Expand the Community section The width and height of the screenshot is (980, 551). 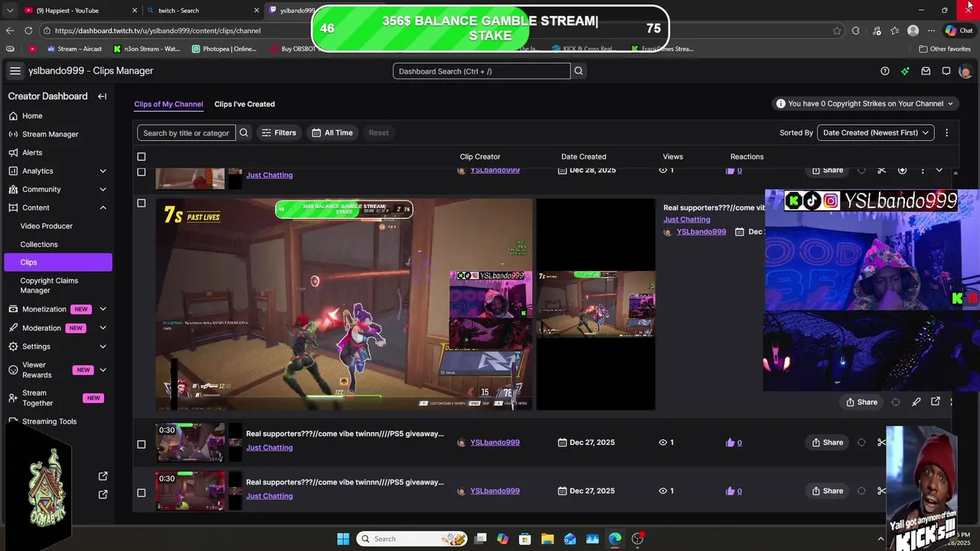coord(103,189)
